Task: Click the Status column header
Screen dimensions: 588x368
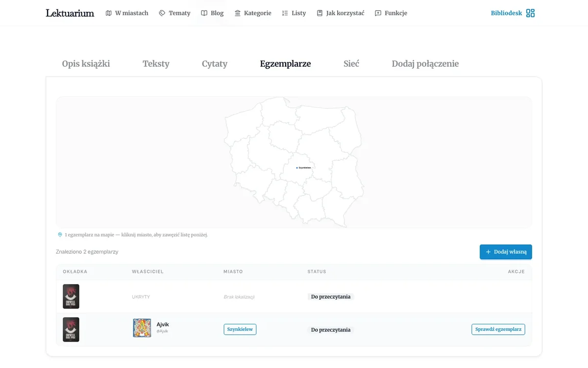Action: [317, 272]
